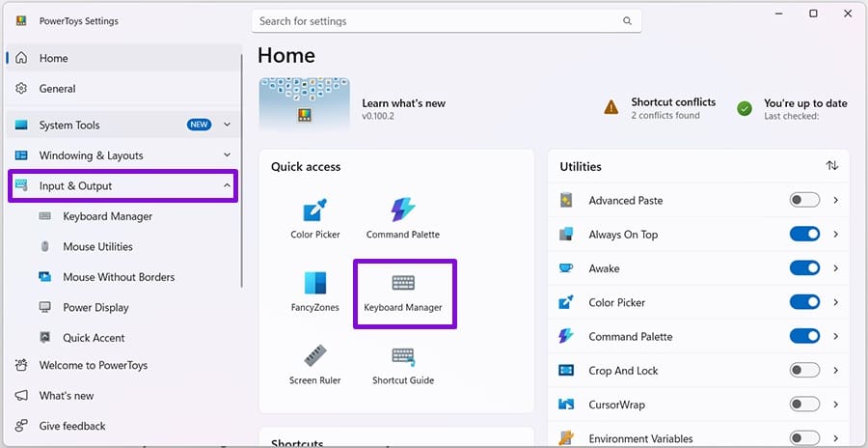This screenshot has width=868, height=448.
Task: Click the System Tools monitor icon
Action: [x=21, y=125]
